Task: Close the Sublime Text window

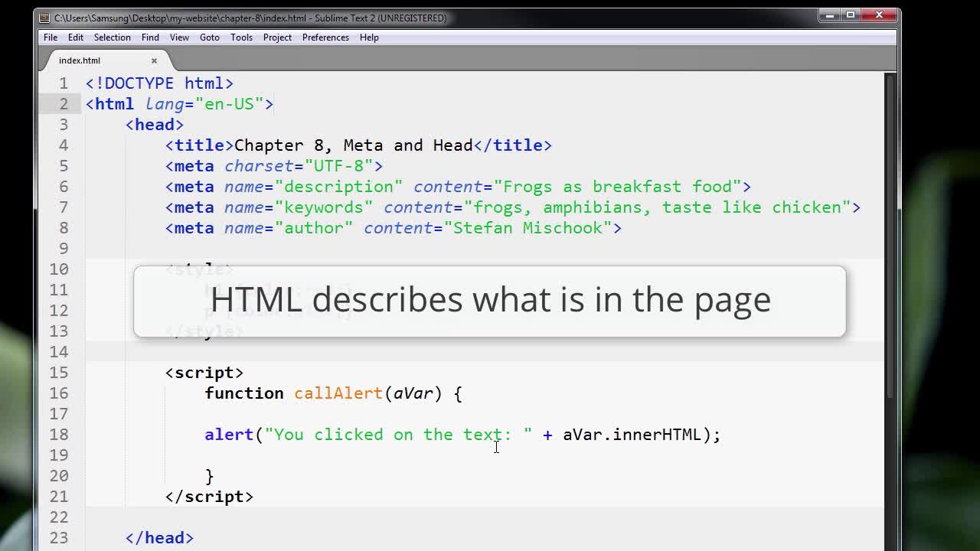Action: point(879,15)
